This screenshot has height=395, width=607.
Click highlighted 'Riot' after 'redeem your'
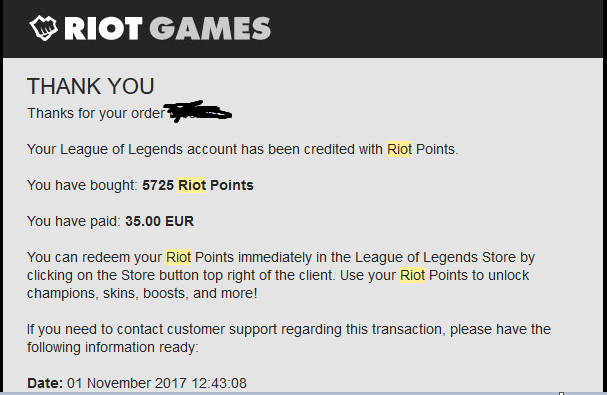[x=178, y=257]
